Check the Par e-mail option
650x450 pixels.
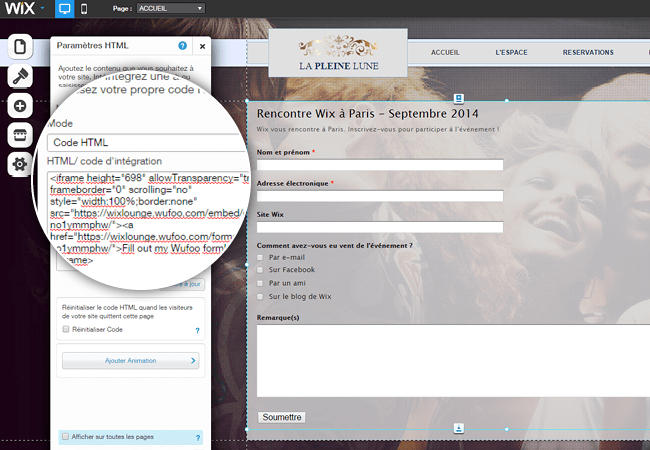(260, 258)
